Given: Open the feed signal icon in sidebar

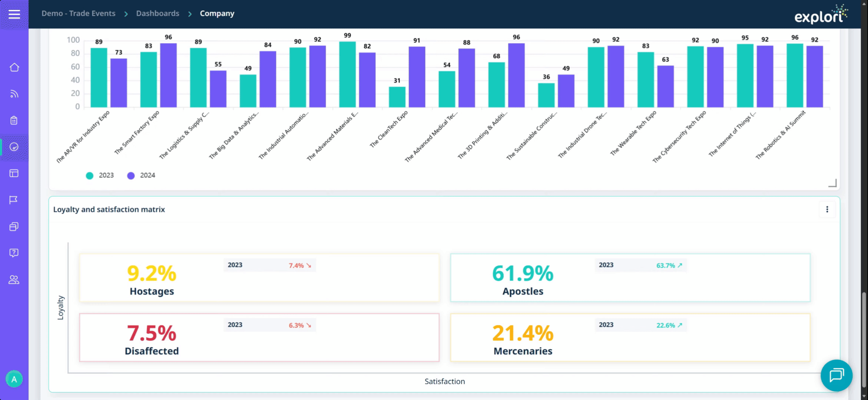Looking at the screenshot, I should point(14,94).
